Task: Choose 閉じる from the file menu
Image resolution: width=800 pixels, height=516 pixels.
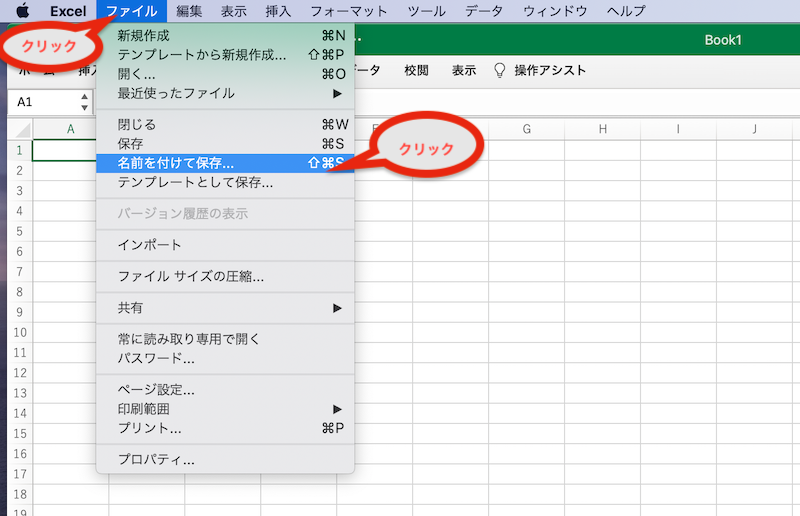Action: [x=225, y=125]
